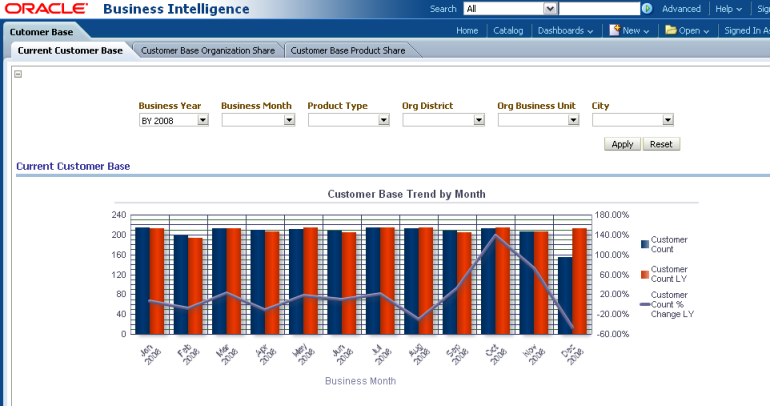Click the Dec 2008 blue Customer Count bar

tap(565, 296)
